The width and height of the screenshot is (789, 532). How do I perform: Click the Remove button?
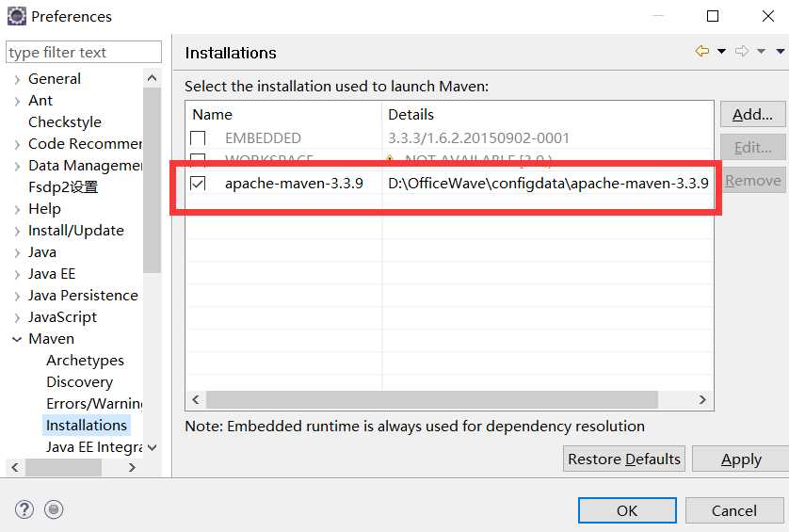753,180
